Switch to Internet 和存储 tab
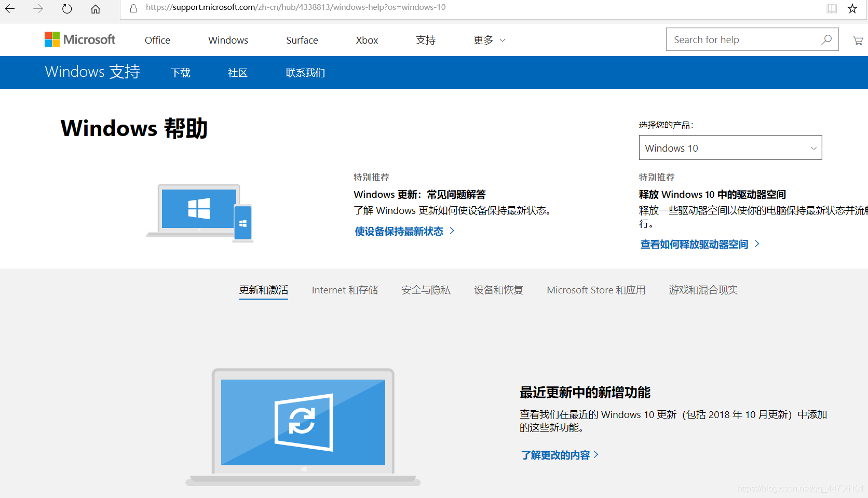The image size is (868, 498). point(345,290)
